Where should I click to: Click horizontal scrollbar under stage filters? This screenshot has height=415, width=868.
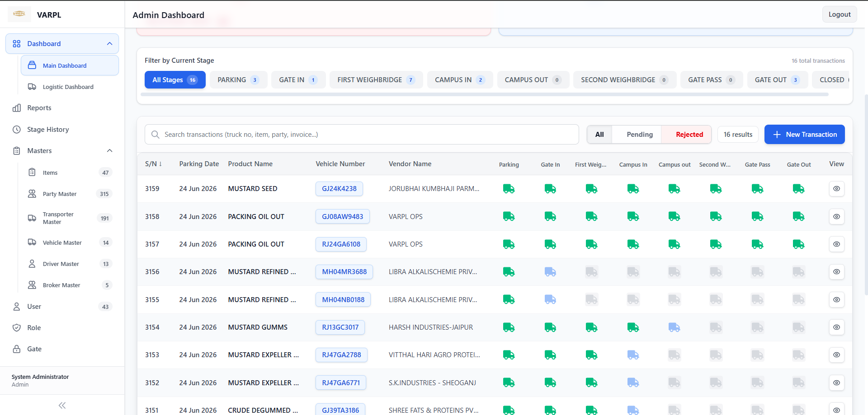484,95
